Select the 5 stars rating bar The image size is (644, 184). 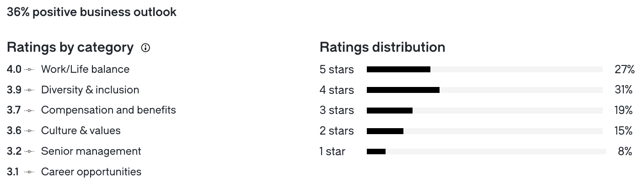pyautogui.click(x=485, y=70)
